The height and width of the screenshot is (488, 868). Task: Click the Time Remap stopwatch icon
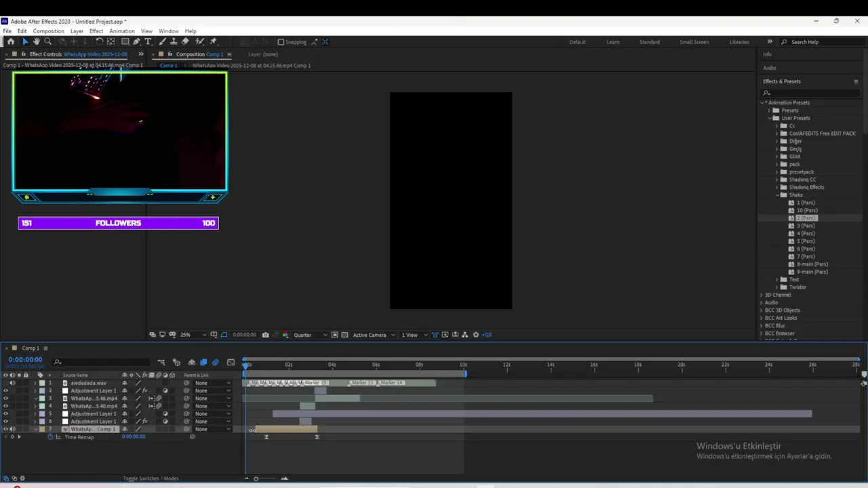pyautogui.click(x=50, y=437)
